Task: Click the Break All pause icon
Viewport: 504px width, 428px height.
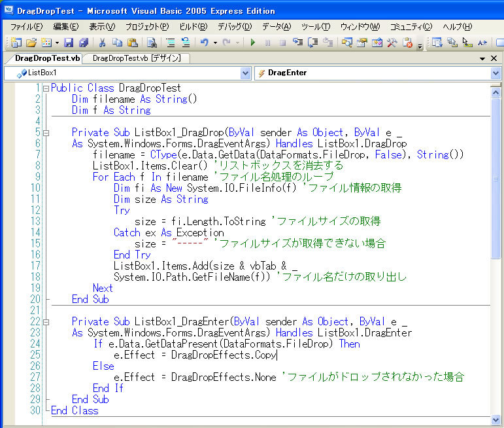Action: coord(267,43)
